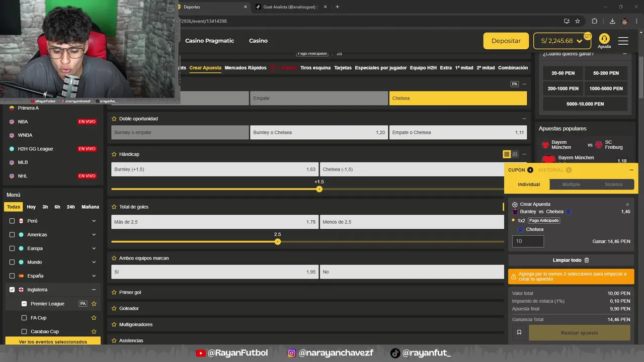Click the Hándicap +1.5 slider handle
This screenshot has width=644, height=362.
click(x=319, y=189)
